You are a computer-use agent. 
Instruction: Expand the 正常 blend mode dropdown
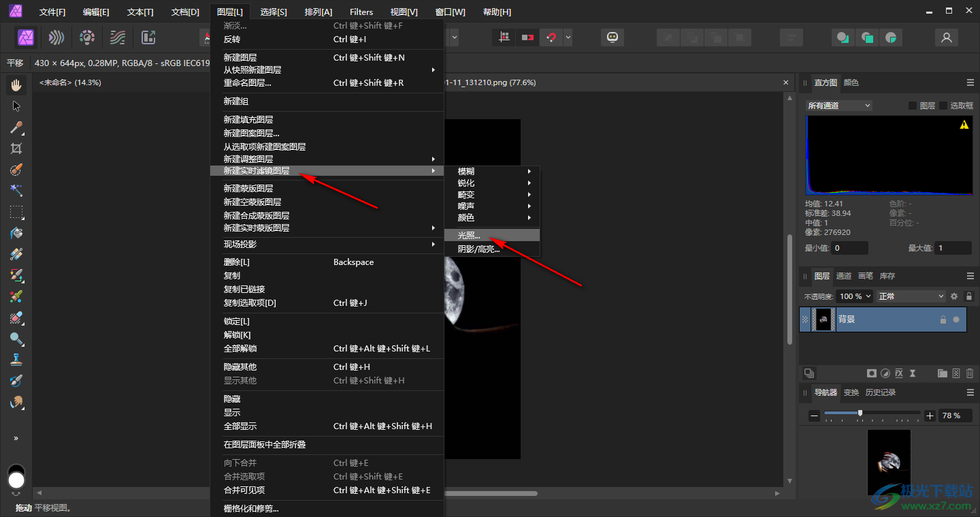pyautogui.click(x=911, y=296)
